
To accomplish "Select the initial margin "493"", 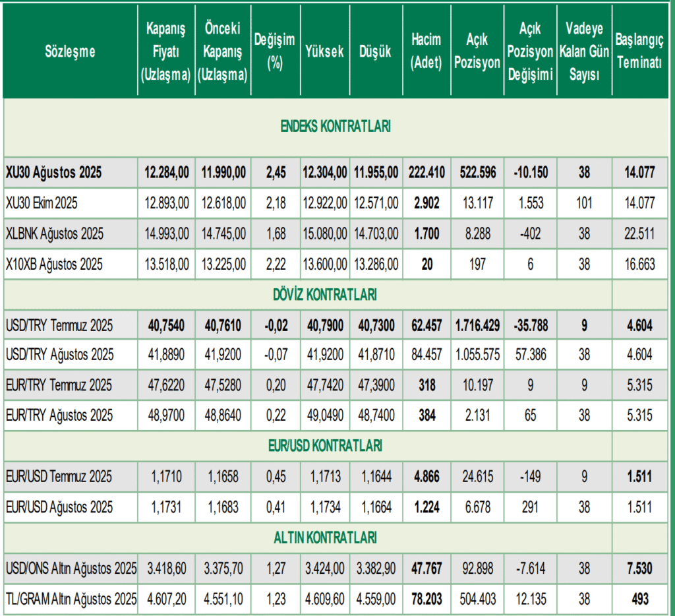I will pyautogui.click(x=640, y=600).
